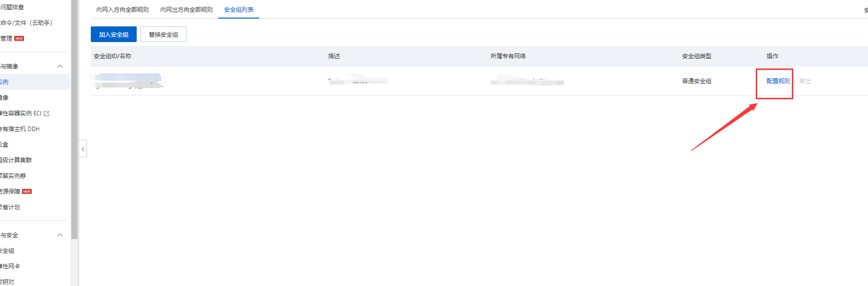Click the 操作 column header
The image size is (868, 286).
coord(772,56)
